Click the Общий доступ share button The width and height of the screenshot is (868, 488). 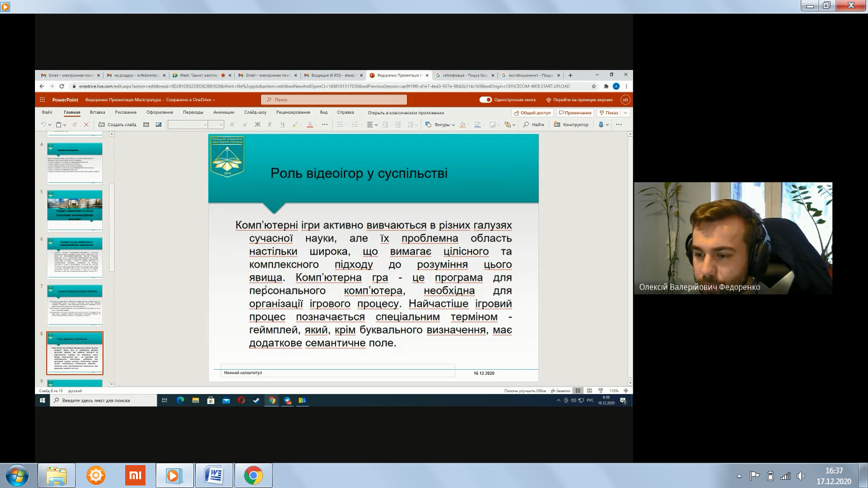point(532,112)
